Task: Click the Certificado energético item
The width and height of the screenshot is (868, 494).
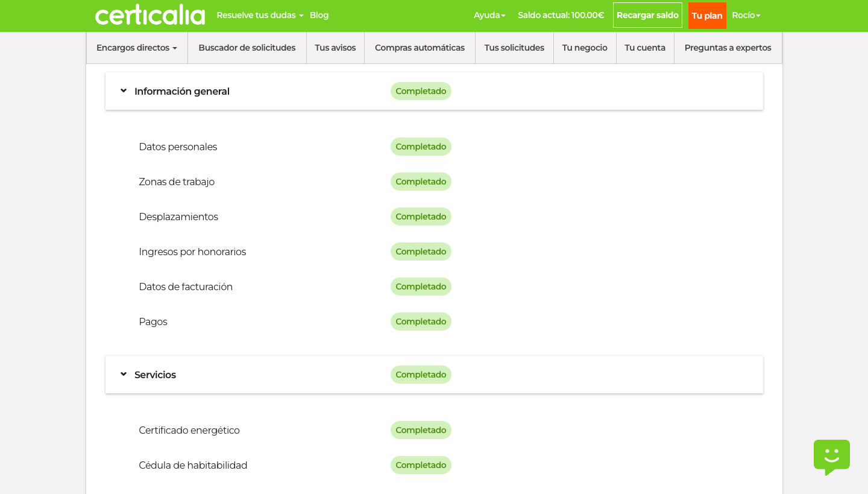Action: [189, 430]
